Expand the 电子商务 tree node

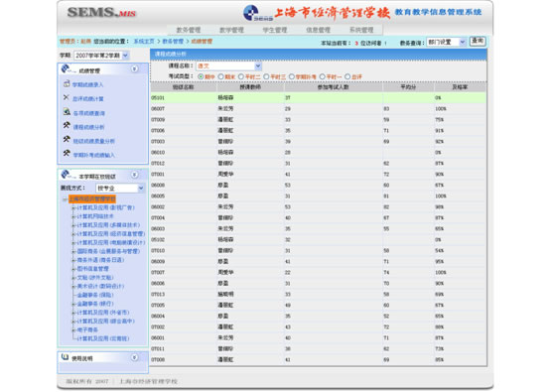pyautogui.click(x=73, y=329)
